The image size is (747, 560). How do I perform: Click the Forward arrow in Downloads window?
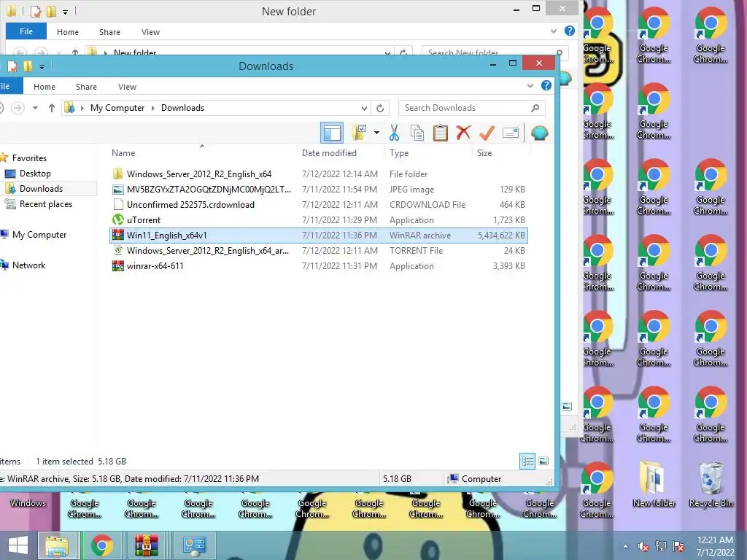[18, 108]
